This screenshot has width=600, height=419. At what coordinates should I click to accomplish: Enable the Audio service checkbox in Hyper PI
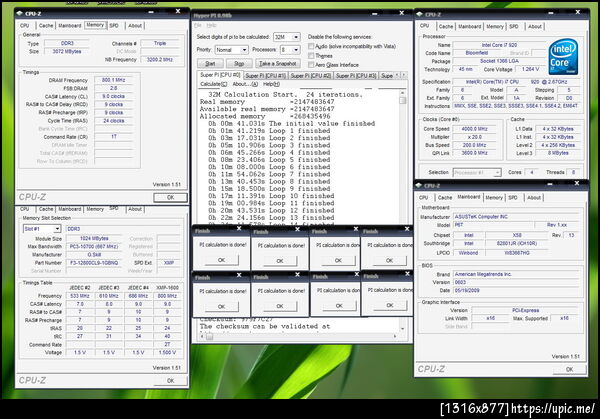point(311,46)
